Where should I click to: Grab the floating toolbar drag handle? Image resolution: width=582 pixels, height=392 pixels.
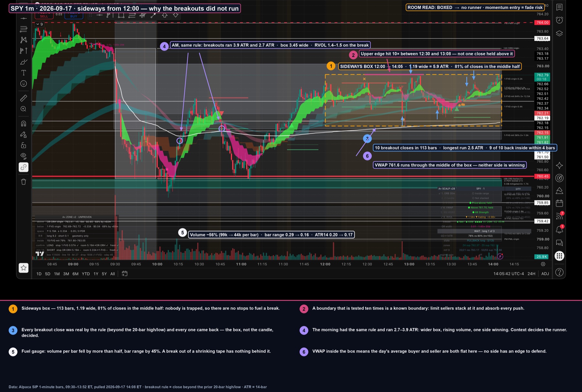pos(91,15)
